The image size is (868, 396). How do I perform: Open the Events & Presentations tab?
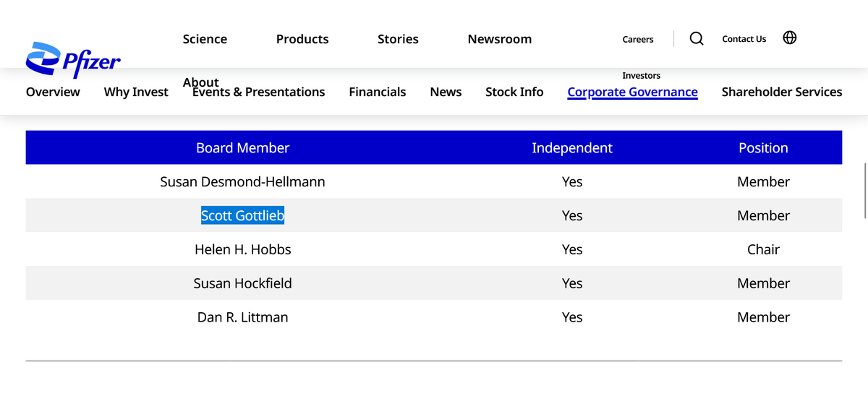pos(259,92)
